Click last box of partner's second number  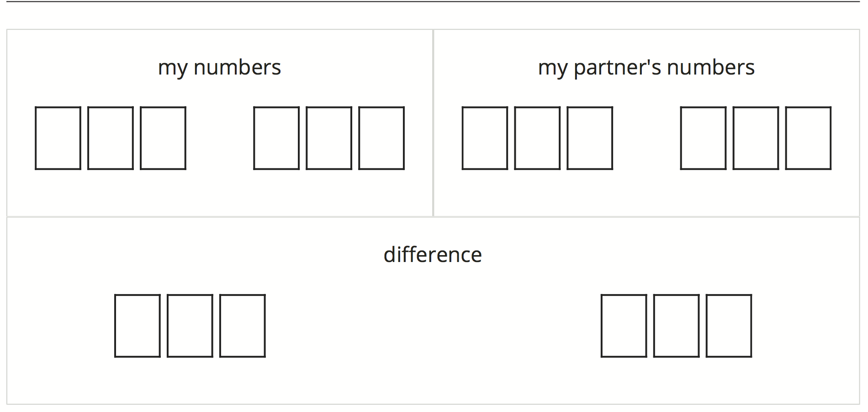pyautogui.click(x=808, y=138)
